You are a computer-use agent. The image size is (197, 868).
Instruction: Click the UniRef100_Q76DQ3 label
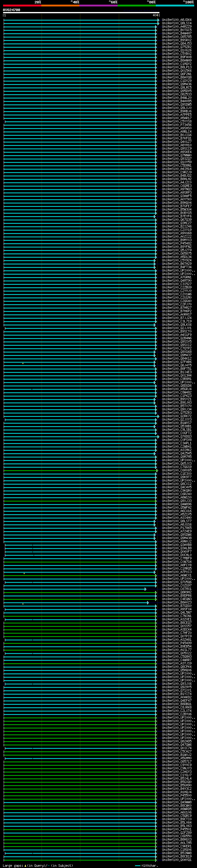pyautogui.click(x=177, y=437)
